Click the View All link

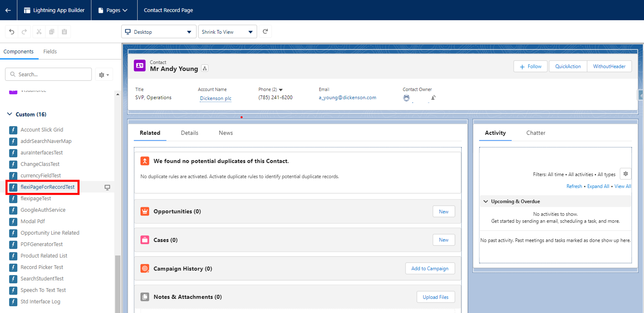623,186
